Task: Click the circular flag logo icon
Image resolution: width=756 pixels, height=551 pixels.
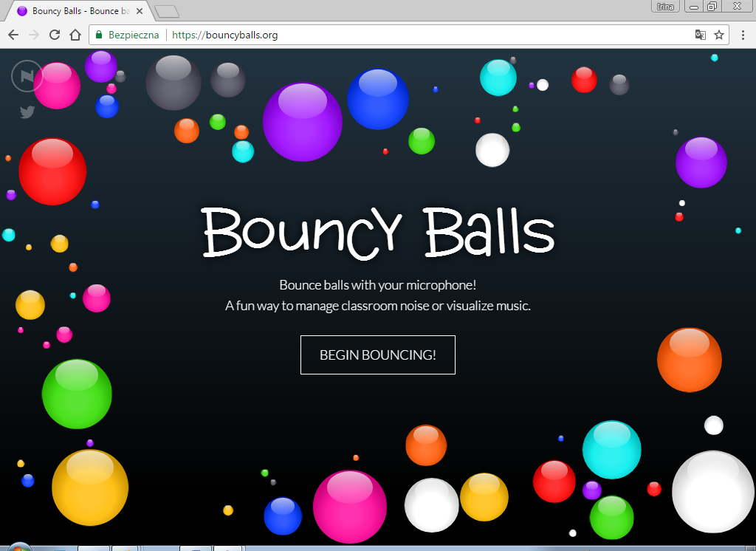Action: 27,76
